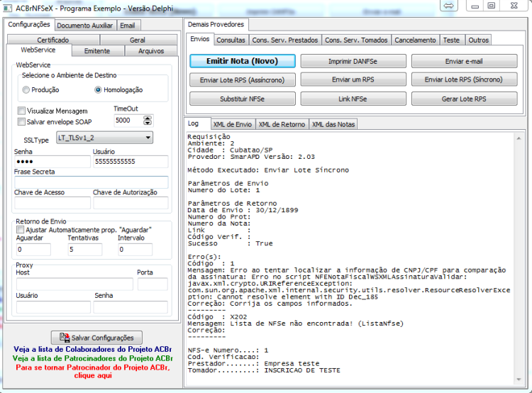This screenshot has width=532, height=393.
Task: Select the Homologação radio button
Action: [x=98, y=90]
